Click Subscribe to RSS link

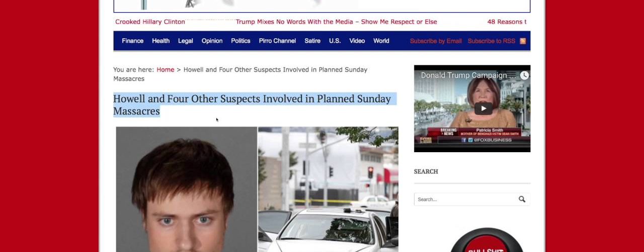coord(492,41)
